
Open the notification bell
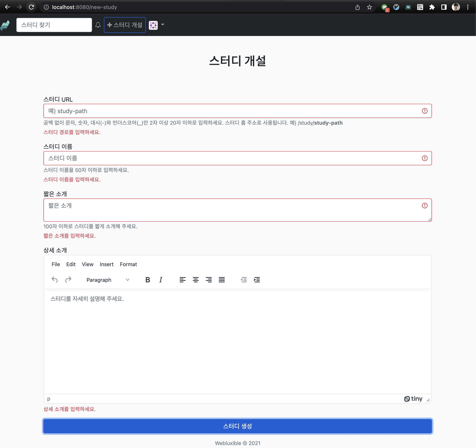[x=98, y=25]
